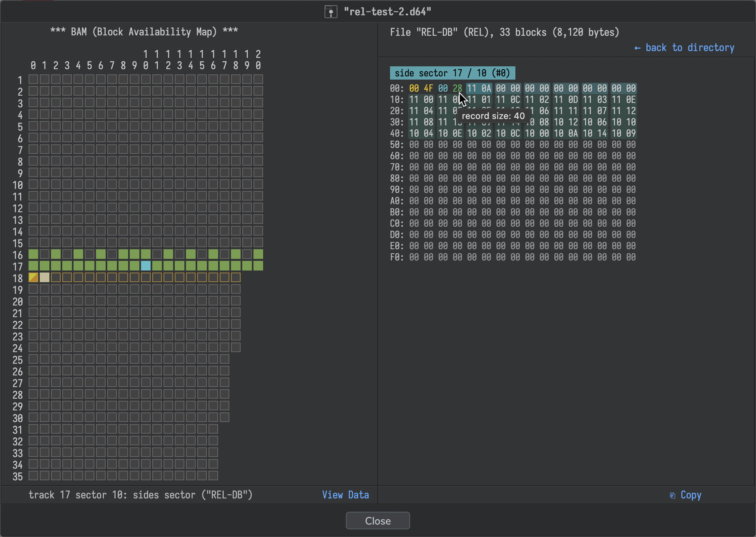This screenshot has height=537, width=756.
Task: Click status text 'track 17 sector 10: sides sector'
Action: [112, 495]
